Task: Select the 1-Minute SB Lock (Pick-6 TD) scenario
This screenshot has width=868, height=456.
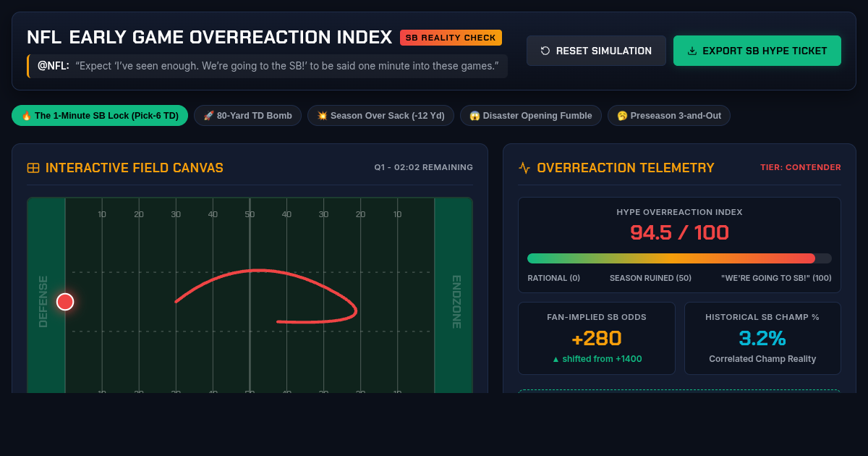Action: [x=100, y=116]
